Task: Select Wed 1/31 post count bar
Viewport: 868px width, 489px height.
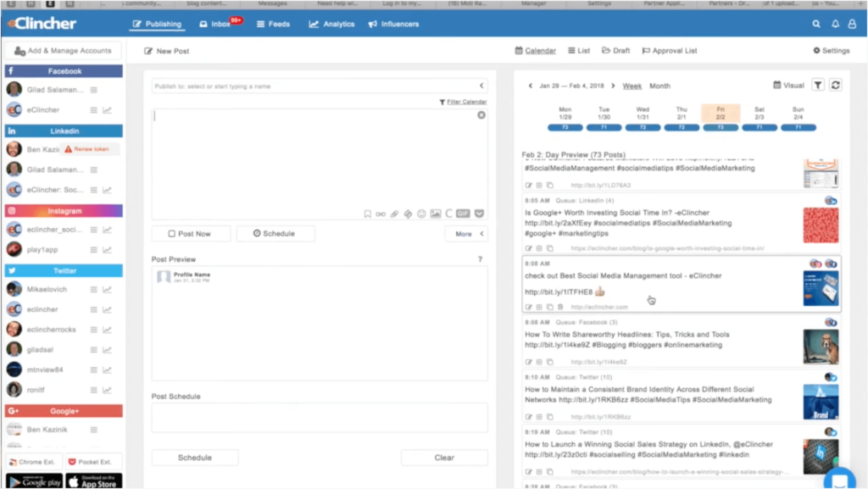Action: (x=643, y=128)
